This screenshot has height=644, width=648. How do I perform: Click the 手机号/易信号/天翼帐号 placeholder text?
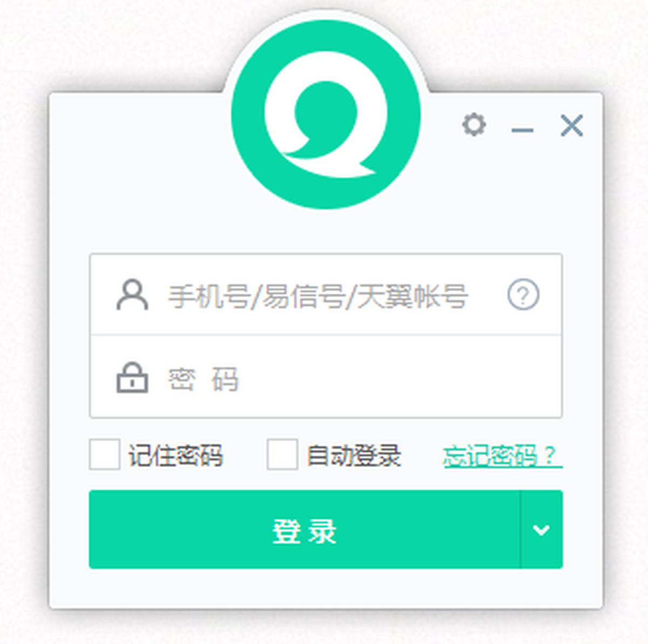point(318,296)
